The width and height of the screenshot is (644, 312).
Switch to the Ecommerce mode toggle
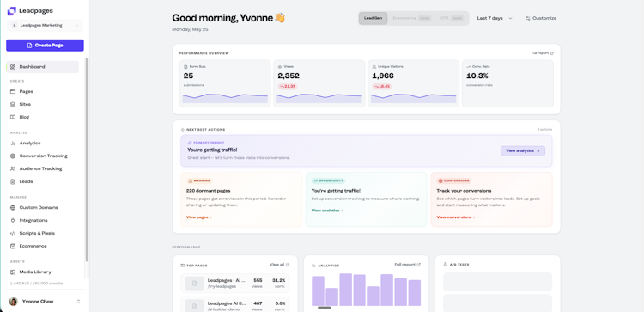pos(411,18)
